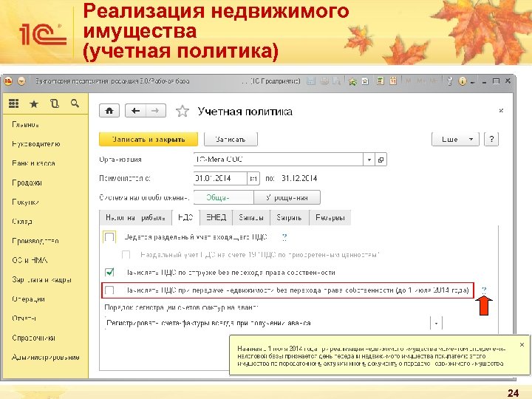This screenshot has height=399, width=532.
Task: Click the get link icon in title bar
Action: [353, 81]
